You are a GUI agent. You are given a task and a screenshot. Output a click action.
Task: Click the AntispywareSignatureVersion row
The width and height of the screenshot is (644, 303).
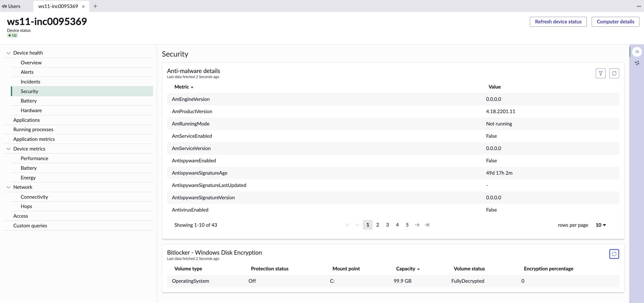point(393,198)
